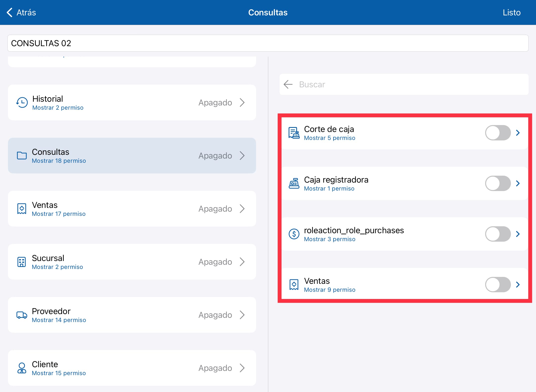Click Mostrar 5 permiso under Corte de caja
536x392 pixels.
(330, 138)
